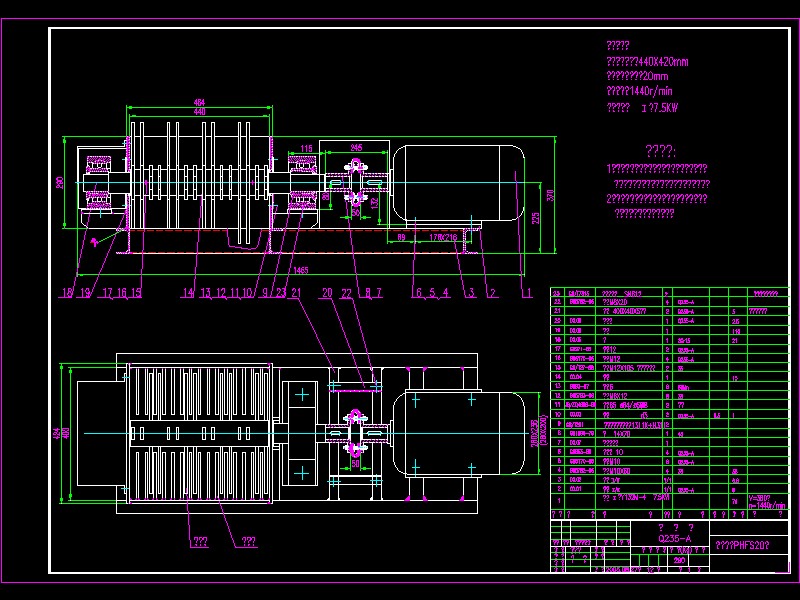The width and height of the screenshot is (800, 600).
Task: Select leader callout number 21
Action: [x=296, y=293]
